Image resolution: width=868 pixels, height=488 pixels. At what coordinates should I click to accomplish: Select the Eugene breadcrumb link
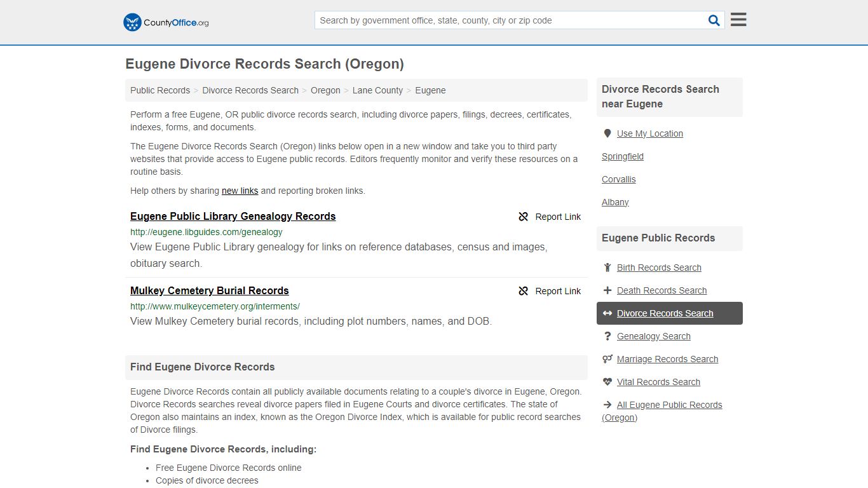430,90
